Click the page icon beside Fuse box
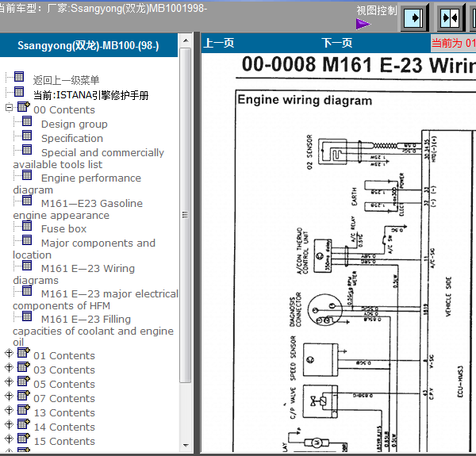This screenshot has height=456, width=476. pos(27,226)
